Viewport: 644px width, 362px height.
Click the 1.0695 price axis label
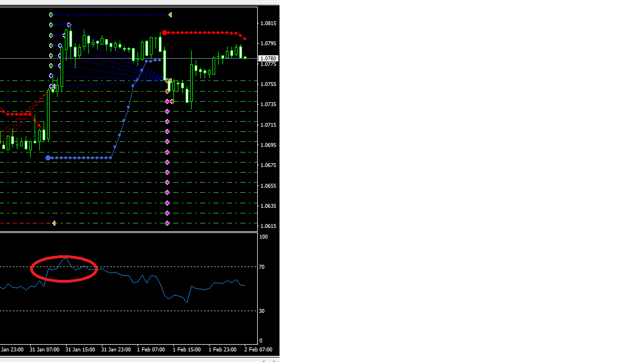tap(268, 145)
